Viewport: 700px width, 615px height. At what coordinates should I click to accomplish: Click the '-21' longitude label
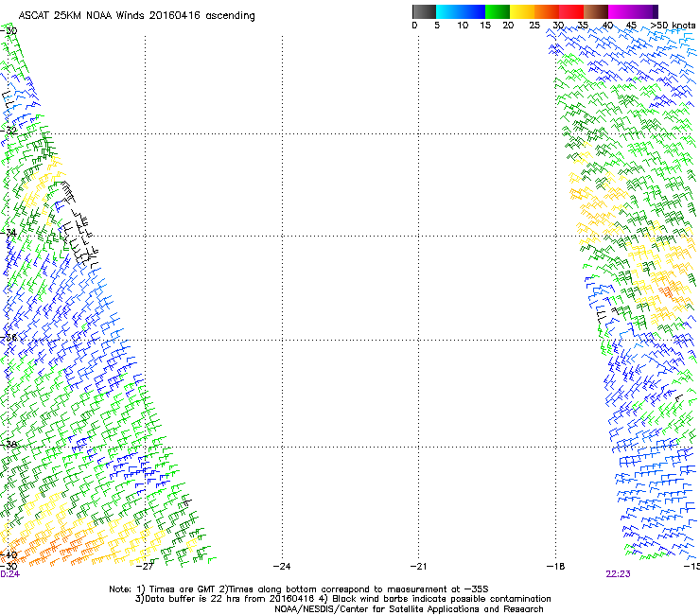[x=419, y=567]
